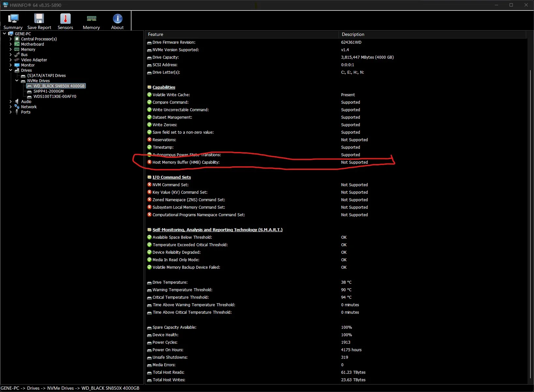The height and width of the screenshot is (392, 534).
Task: Select the Drive Firmware Revision row
Action: click(336, 42)
